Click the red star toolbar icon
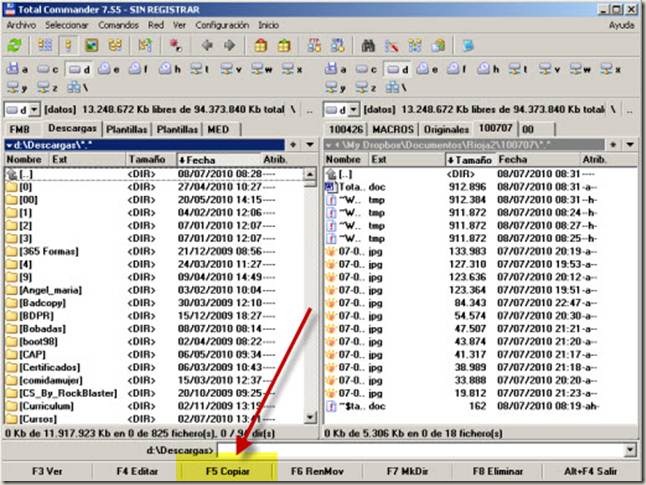Viewport: 646px width, 485px height. tap(176, 45)
